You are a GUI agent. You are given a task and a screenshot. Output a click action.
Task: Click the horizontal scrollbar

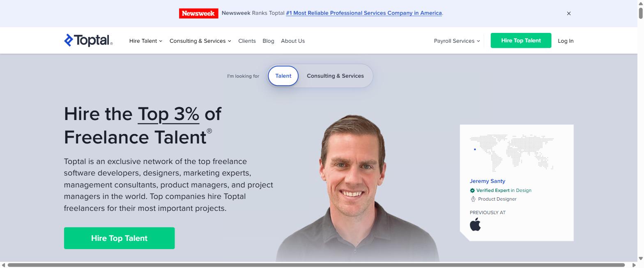tap(316, 265)
